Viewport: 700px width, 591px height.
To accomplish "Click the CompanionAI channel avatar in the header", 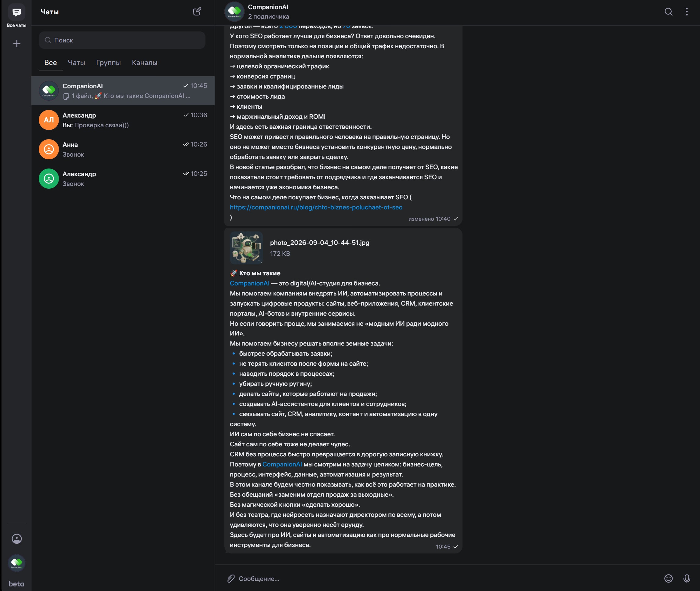I will point(234,12).
